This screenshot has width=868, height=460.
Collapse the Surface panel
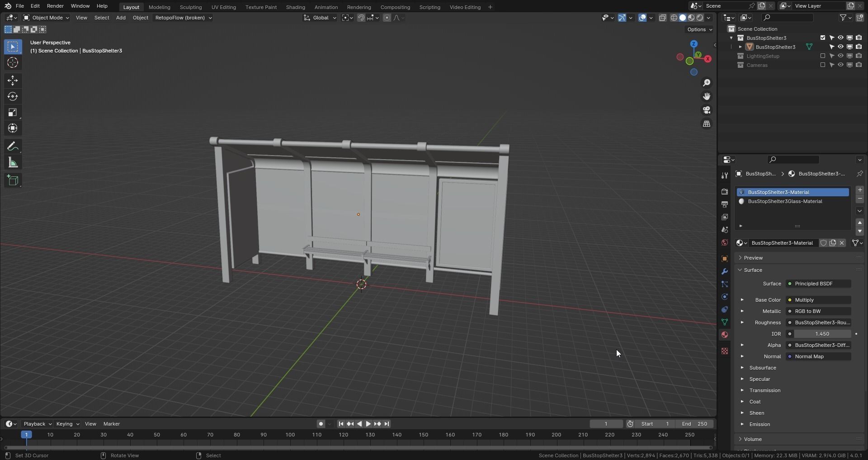point(753,270)
